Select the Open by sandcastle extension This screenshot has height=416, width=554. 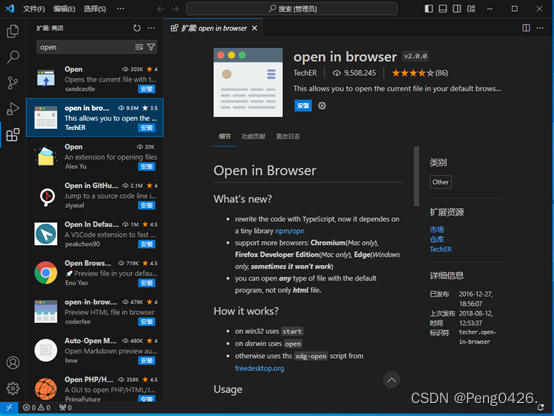click(x=95, y=79)
